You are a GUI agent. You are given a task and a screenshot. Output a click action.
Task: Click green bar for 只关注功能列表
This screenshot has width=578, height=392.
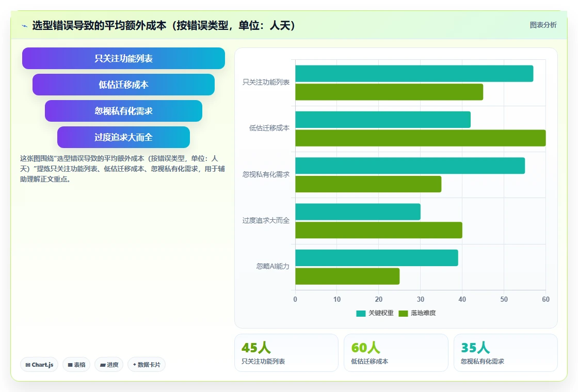[389, 92]
